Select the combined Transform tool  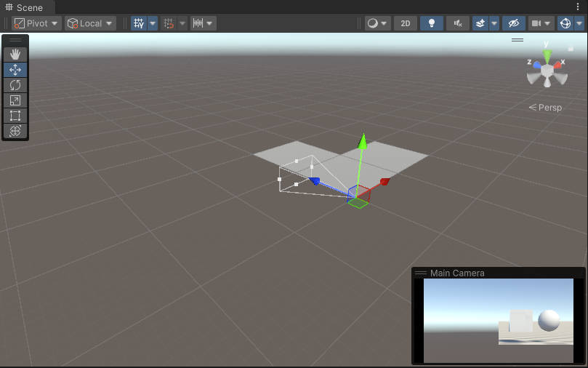(15, 131)
